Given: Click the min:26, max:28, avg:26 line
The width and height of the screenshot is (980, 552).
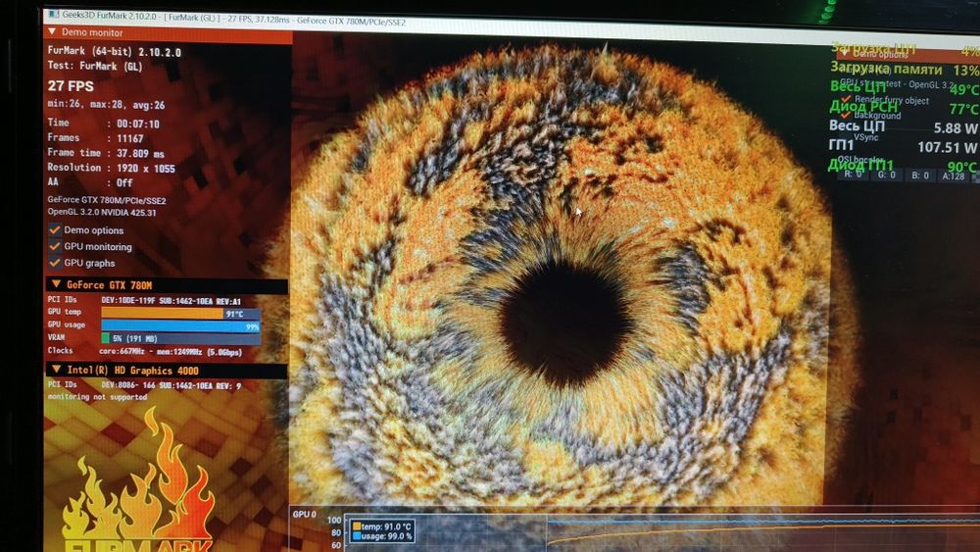Looking at the screenshot, I should point(106,105).
